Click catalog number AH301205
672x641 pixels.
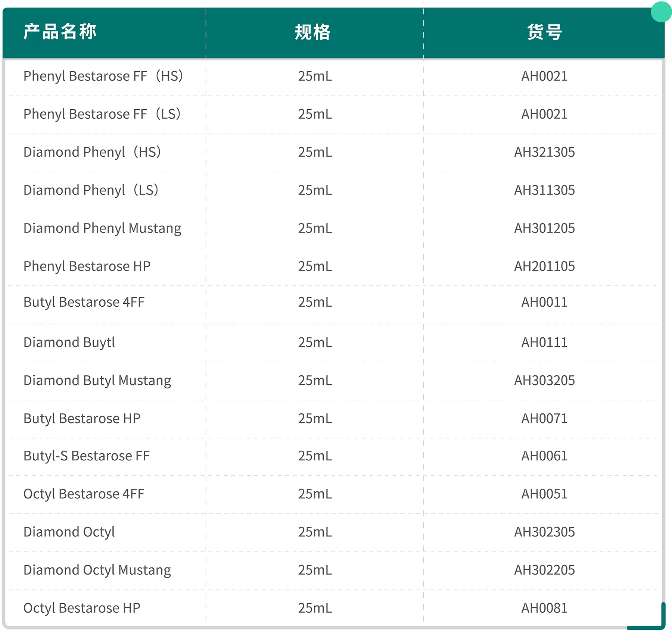(x=544, y=228)
